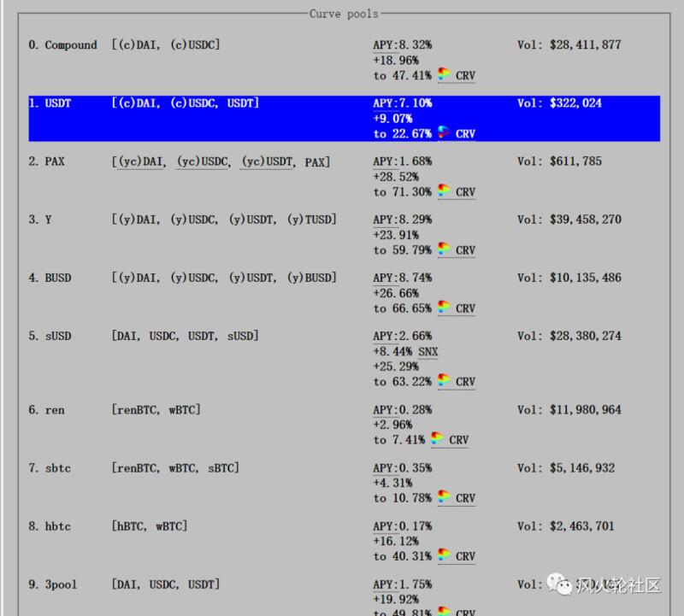Image resolution: width=684 pixels, height=616 pixels.
Task: Click APY:8.29% in Y row
Action: click(x=402, y=220)
